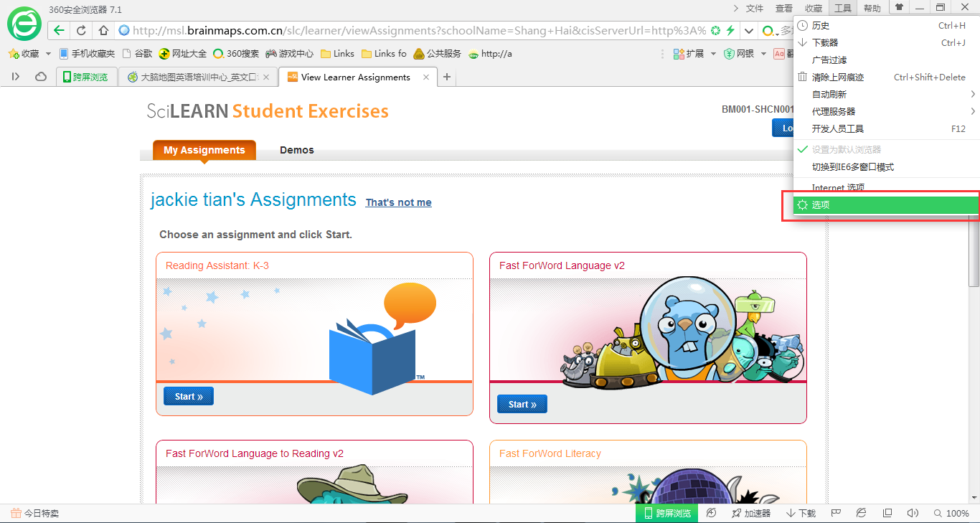Click the 360 search engine logo

tap(768, 31)
